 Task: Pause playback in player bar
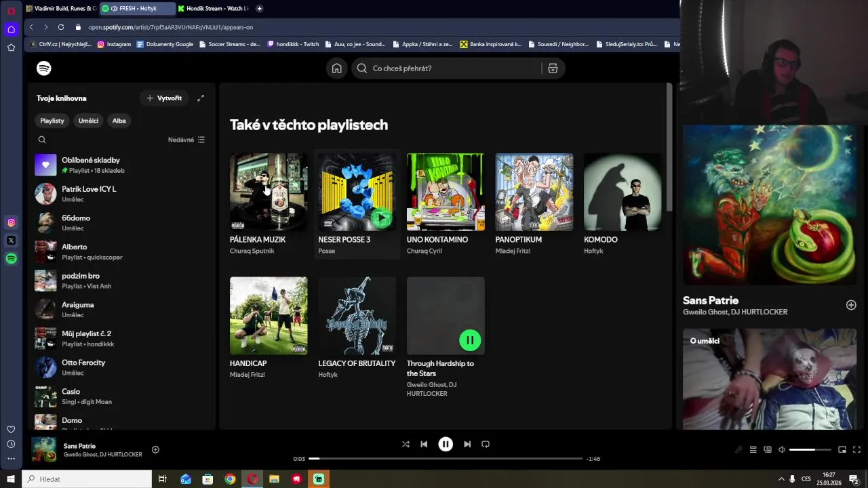point(446,444)
